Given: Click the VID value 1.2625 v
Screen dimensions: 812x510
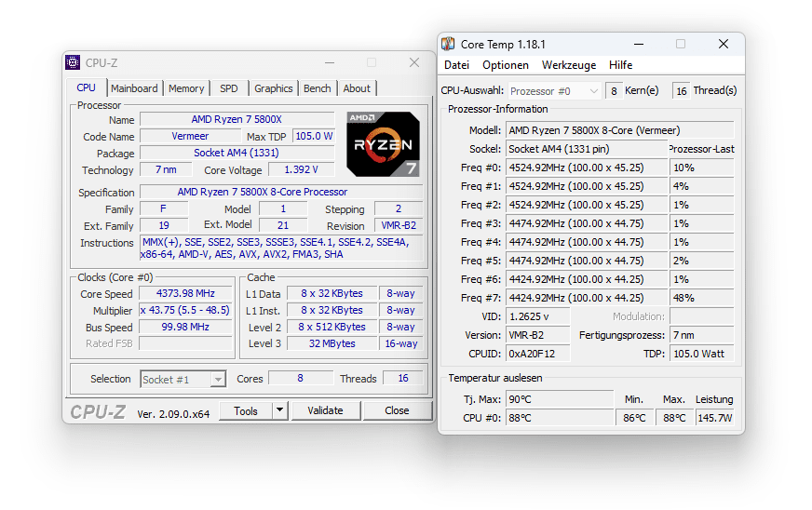Looking at the screenshot, I should coord(537,316).
